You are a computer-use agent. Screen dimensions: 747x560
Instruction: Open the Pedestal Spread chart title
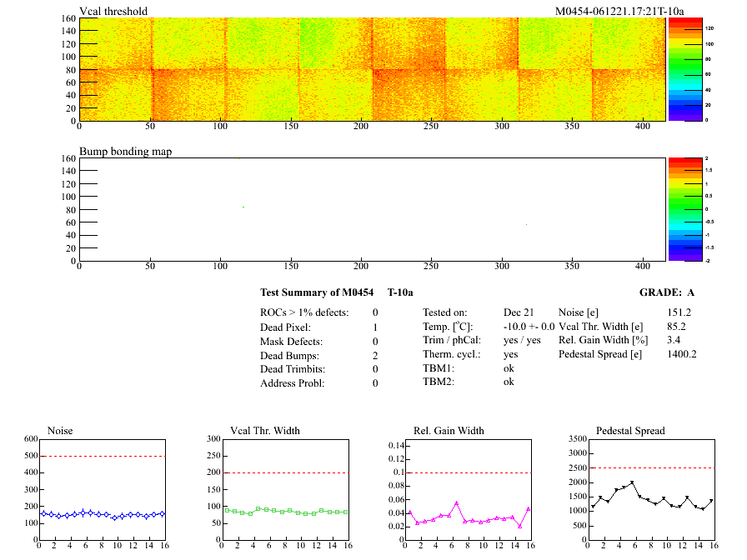[x=629, y=430]
